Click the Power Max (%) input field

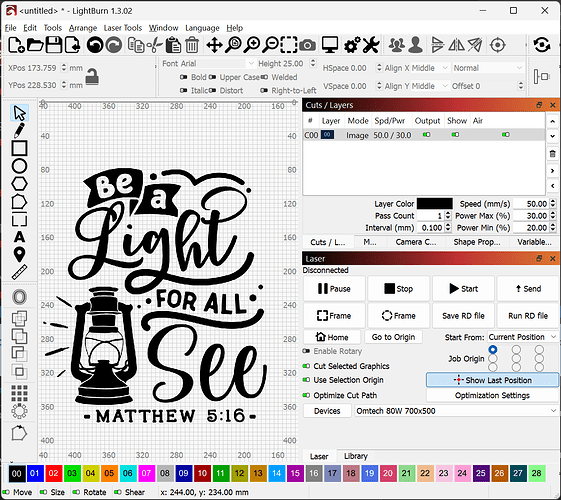click(532, 216)
